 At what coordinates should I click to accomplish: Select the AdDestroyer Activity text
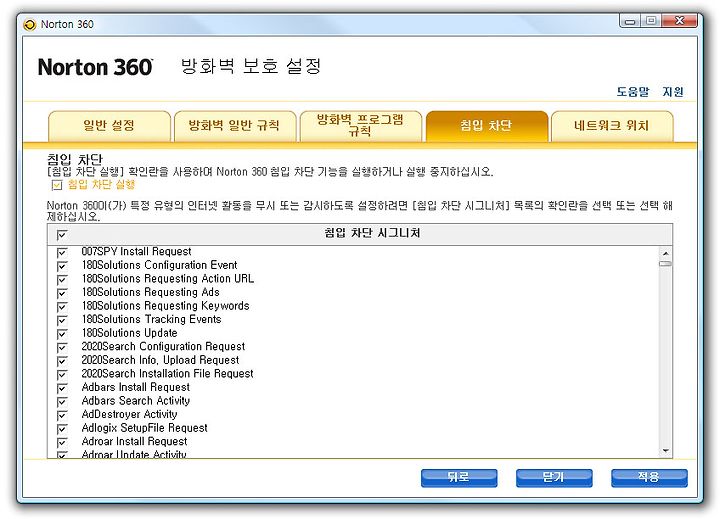pyautogui.click(x=129, y=414)
